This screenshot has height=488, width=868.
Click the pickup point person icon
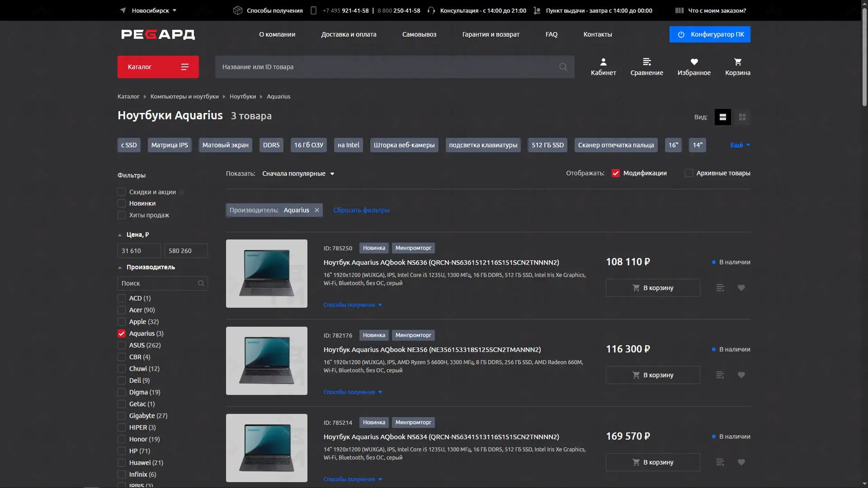click(537, 10)
